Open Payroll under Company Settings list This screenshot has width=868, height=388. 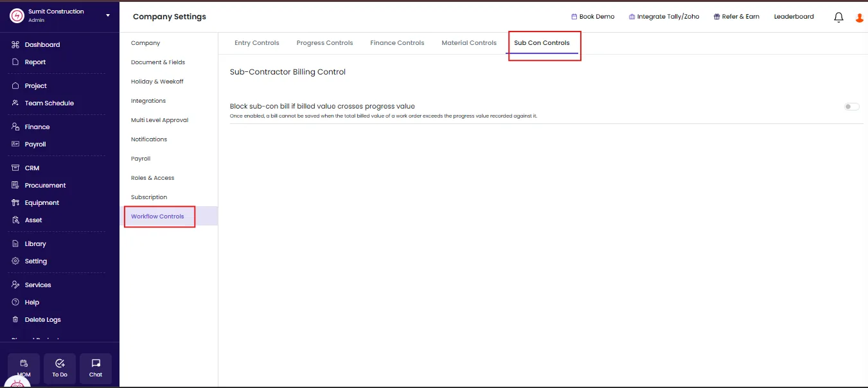pyautogui.click(x=141, y=159)
